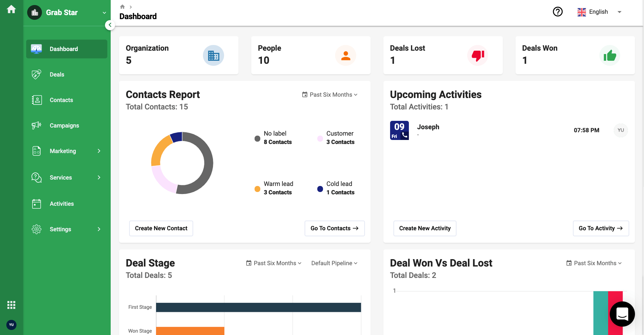Image resolution: width=644 pixels, height=335 pixels.
Task: Click the 09 Fri call date badge
Action: click(x=399, y=130)
